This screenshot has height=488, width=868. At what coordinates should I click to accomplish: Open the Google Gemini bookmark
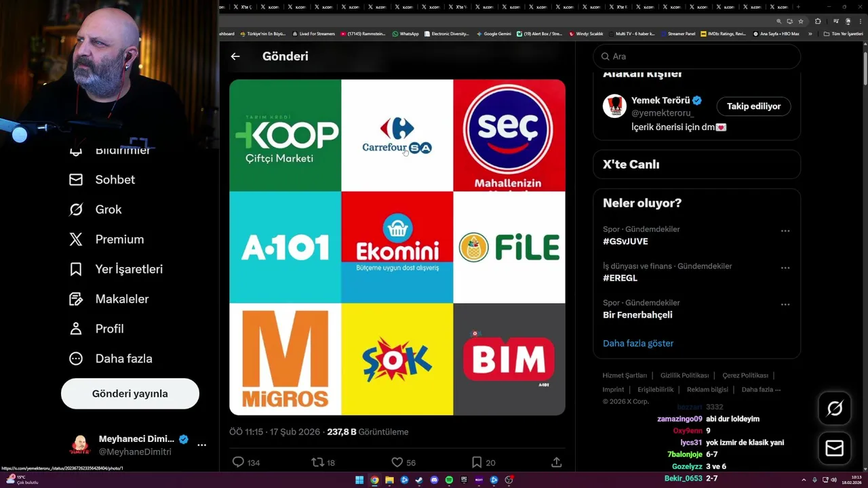[494, 34]
